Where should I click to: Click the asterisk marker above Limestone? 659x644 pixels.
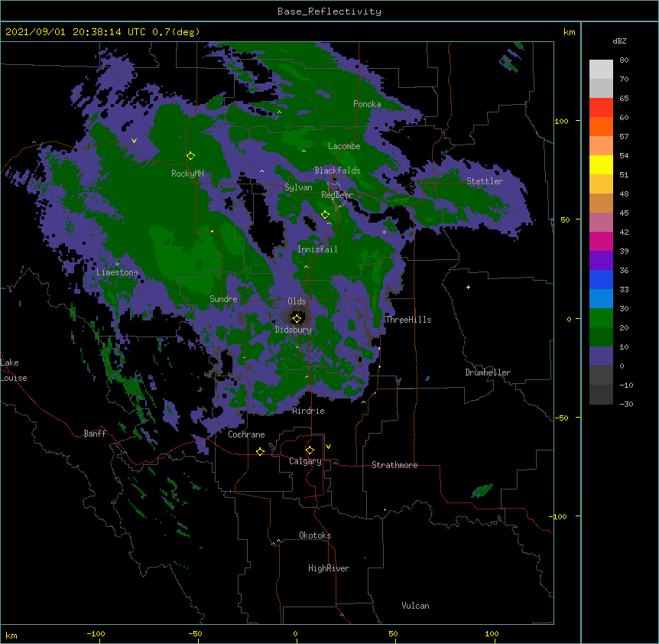117,265
